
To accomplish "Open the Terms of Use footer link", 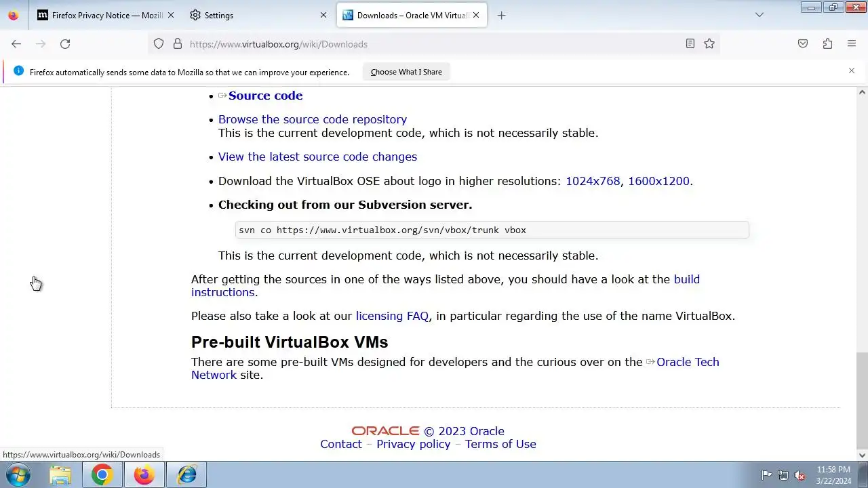I will (500, 444).
